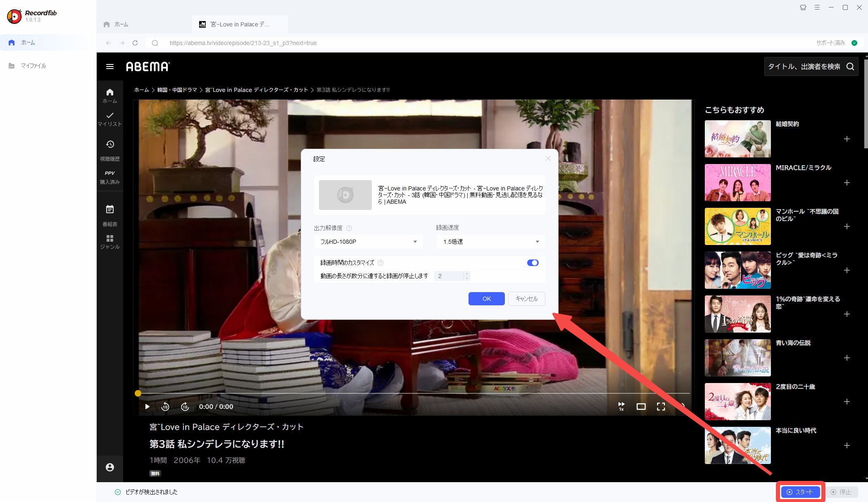Click the サポート済み status indicator
Viewport: 868px width, 502px height.
click(x=837, y=43)
